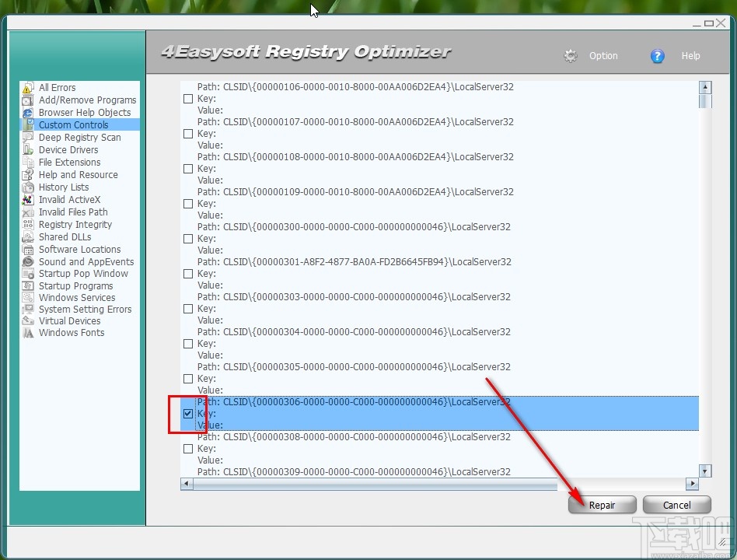Check the 00000109 CLSID entry checkbox
737x560 pixels.
(x=188, y=204)
